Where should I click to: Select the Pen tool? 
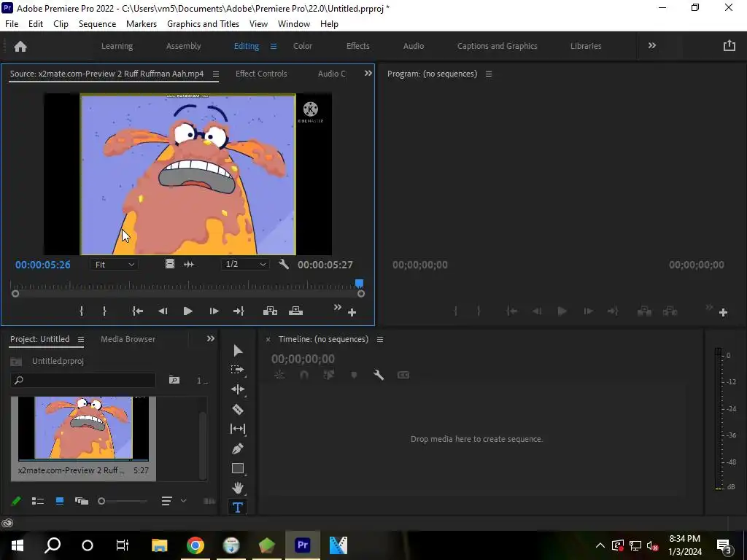pyautogui.click(x=238, y=448)
